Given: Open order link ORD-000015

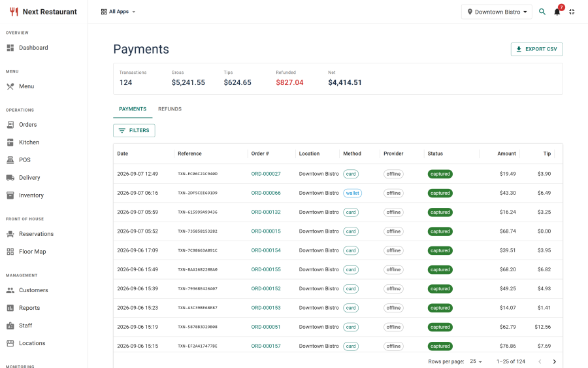Looking at the screenshot, I should [x=266, y=231].
